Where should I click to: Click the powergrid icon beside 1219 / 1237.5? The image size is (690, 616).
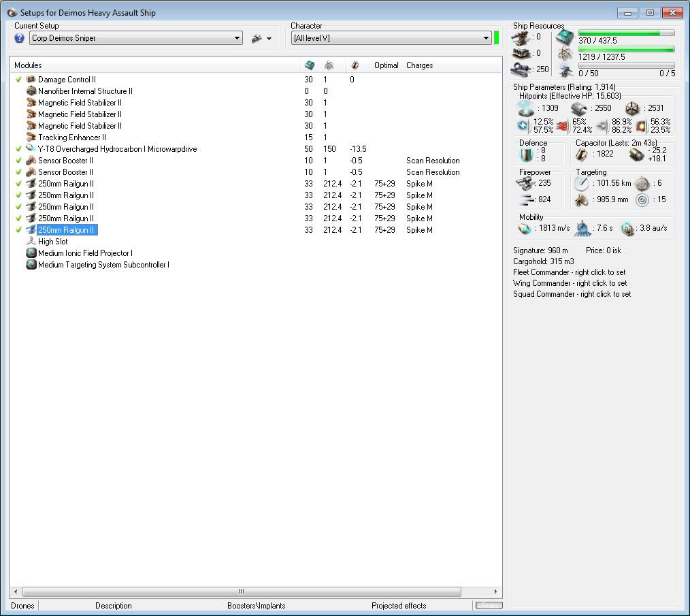(565, 54)
